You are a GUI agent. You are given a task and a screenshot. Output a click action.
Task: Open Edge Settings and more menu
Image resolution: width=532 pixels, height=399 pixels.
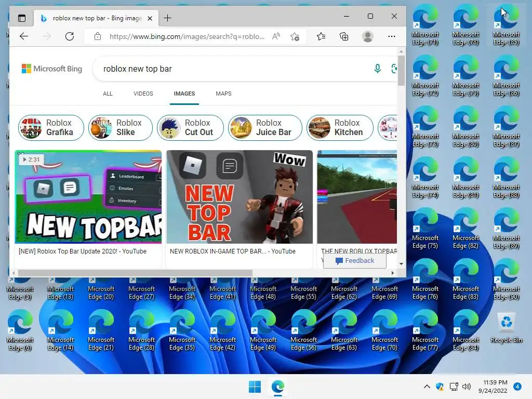click(x=392, y=36)
